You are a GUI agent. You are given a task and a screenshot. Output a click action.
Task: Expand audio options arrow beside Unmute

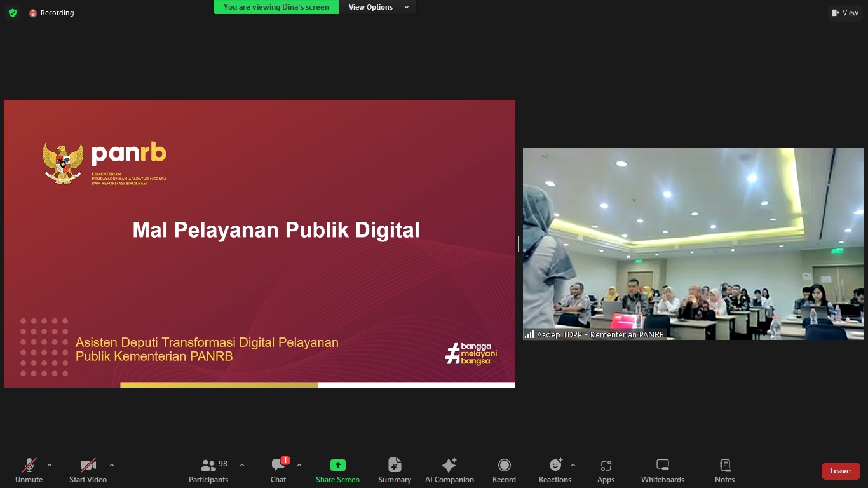pos(50,465)
